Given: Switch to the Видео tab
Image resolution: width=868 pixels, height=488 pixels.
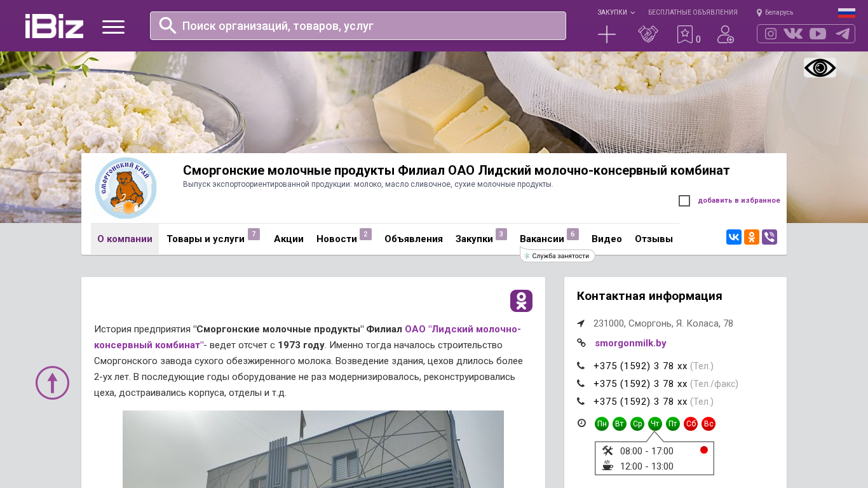Looking at the screenshot, I should (x=607, y=239).
